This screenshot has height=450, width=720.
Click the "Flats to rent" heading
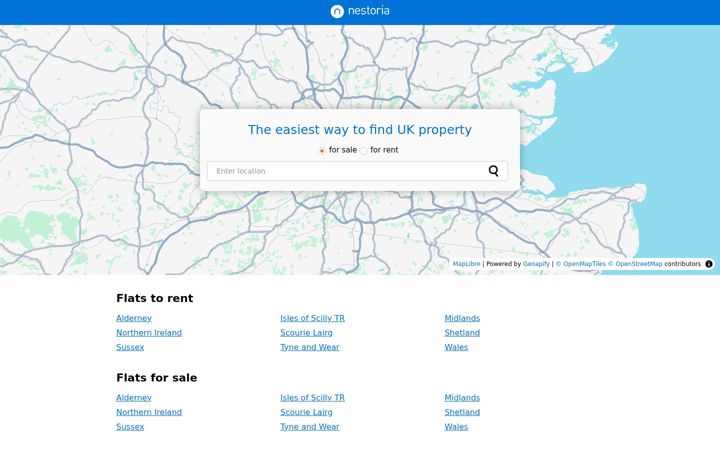coord(155,298)
